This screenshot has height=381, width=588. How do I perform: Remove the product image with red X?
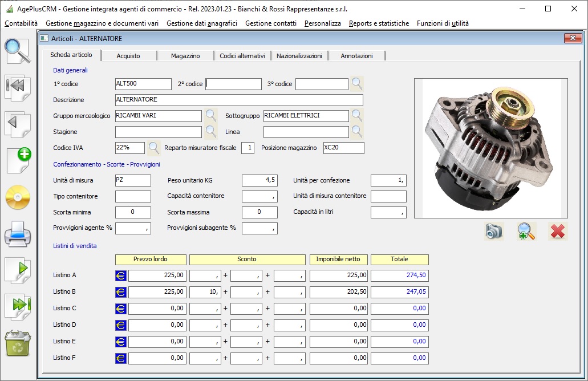558,231
